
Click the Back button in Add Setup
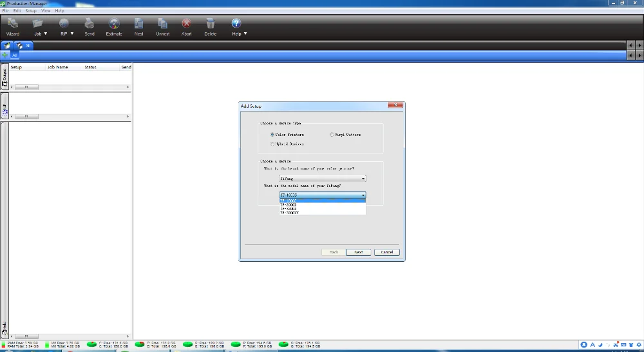click(x=334, y=252)
